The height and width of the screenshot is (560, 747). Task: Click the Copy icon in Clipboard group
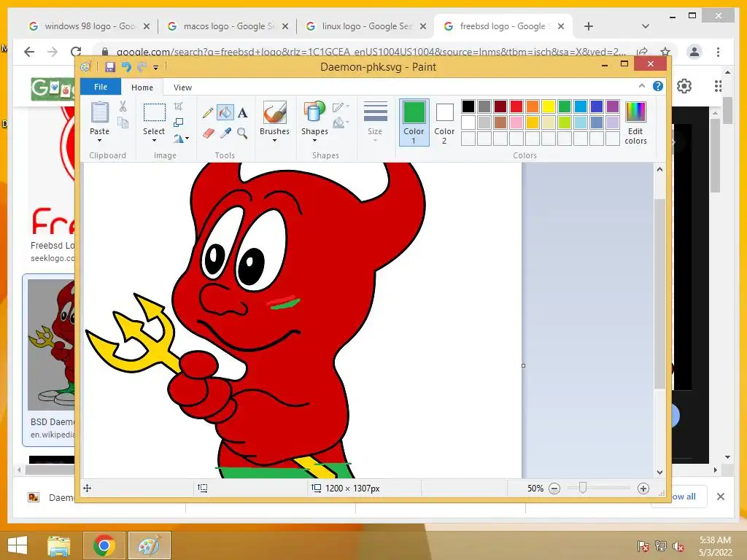123,122
